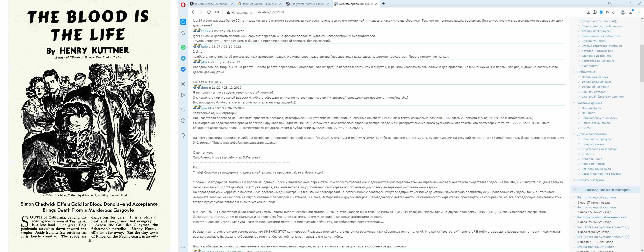Open the lightbulb tips icon in the sidebar
The width and height of the screenshot is (644, 252).
tap(183, 135)
